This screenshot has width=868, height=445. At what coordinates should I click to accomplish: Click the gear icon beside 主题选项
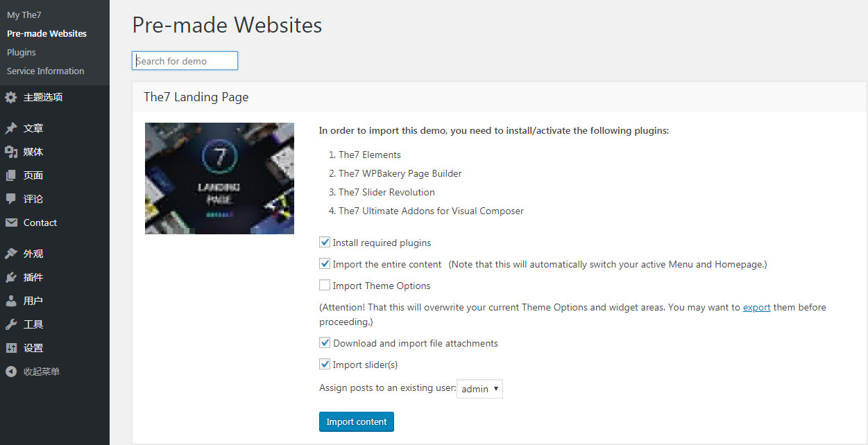point(10,98)
